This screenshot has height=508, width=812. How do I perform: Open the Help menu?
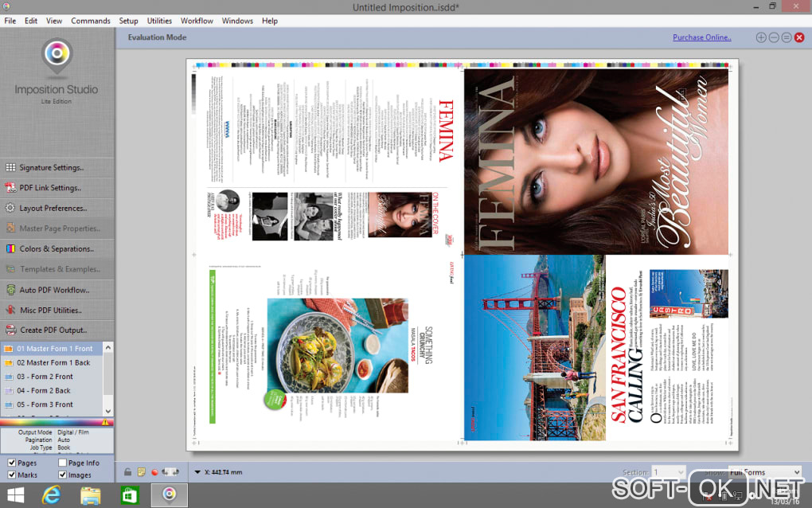pyautogui.click(x=270, y=21)
